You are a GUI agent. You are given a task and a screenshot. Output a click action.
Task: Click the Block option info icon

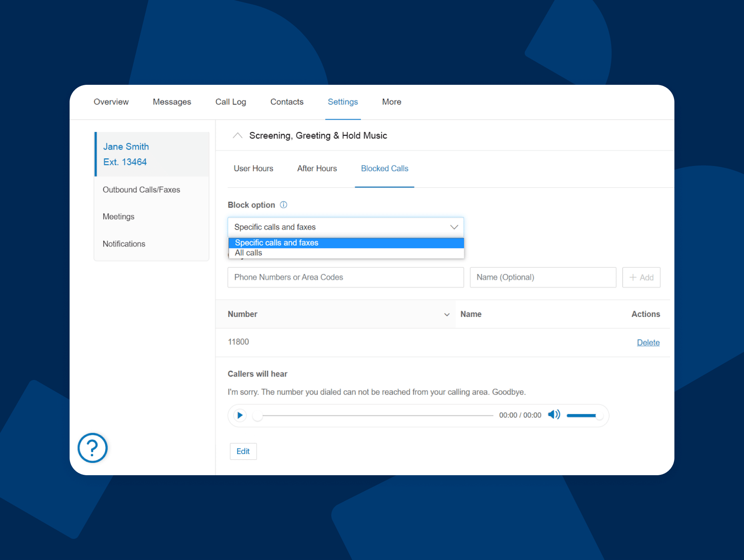pyautogui.click(x=284, y=205)
